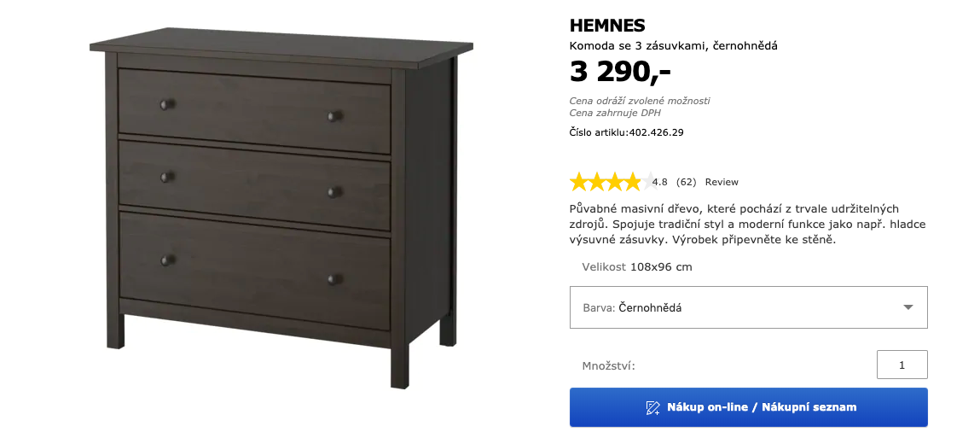Click the (62) review count

[687, 182]
